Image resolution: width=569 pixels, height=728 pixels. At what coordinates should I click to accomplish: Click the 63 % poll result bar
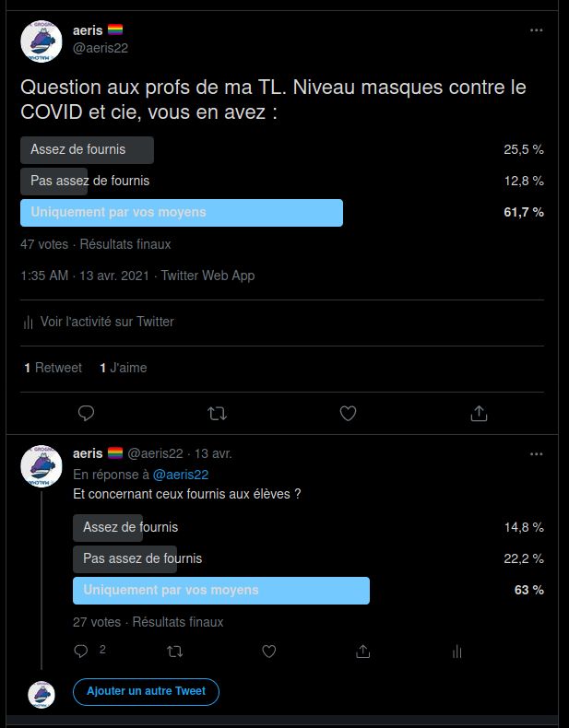point(221,591)
